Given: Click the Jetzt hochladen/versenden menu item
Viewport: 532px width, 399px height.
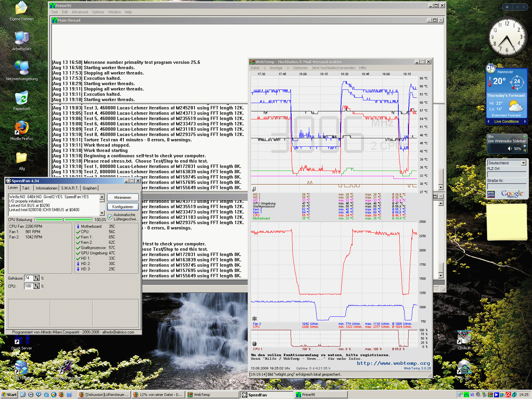Looking at the screenshot, I should pos(333,68).
